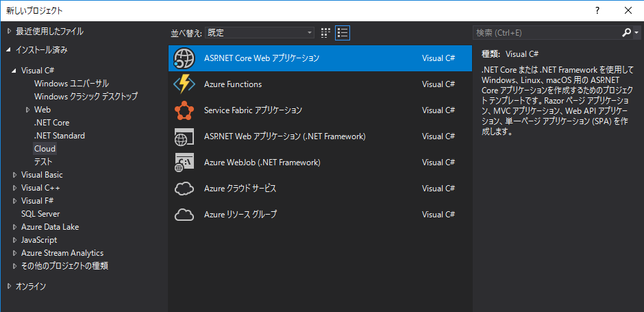Close the 新しいプロジェクト dialog
644x312 pixels.
[628, 11]
